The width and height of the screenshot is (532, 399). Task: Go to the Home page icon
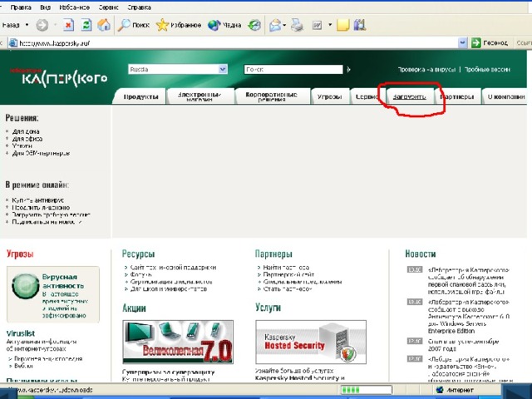point(104,25)
